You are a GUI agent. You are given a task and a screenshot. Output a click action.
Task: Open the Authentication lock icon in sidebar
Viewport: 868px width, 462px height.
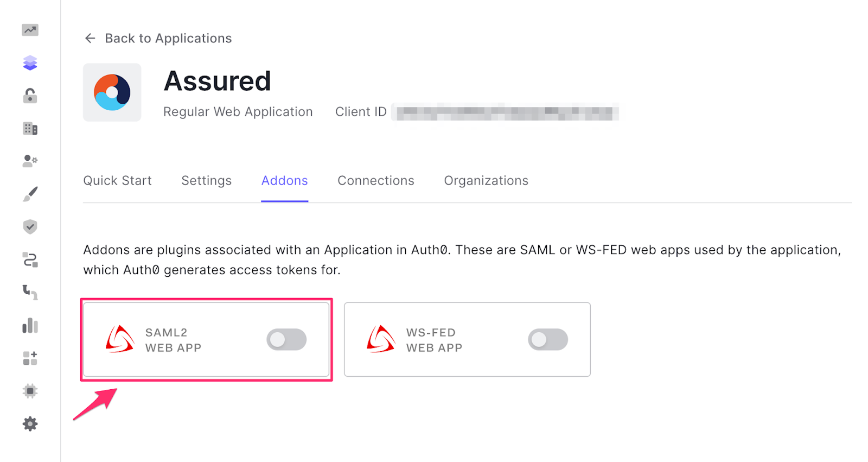tap(30, 96)
